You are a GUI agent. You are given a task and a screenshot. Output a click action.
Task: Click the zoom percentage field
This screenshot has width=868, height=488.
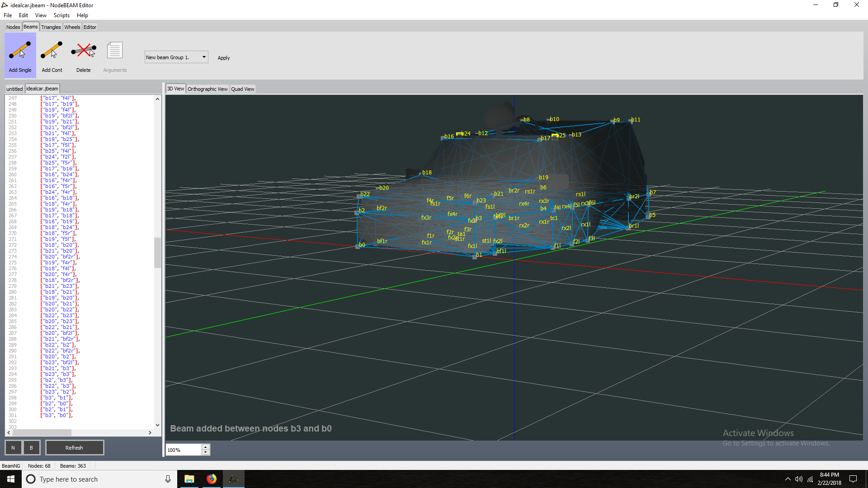(184, 450)
